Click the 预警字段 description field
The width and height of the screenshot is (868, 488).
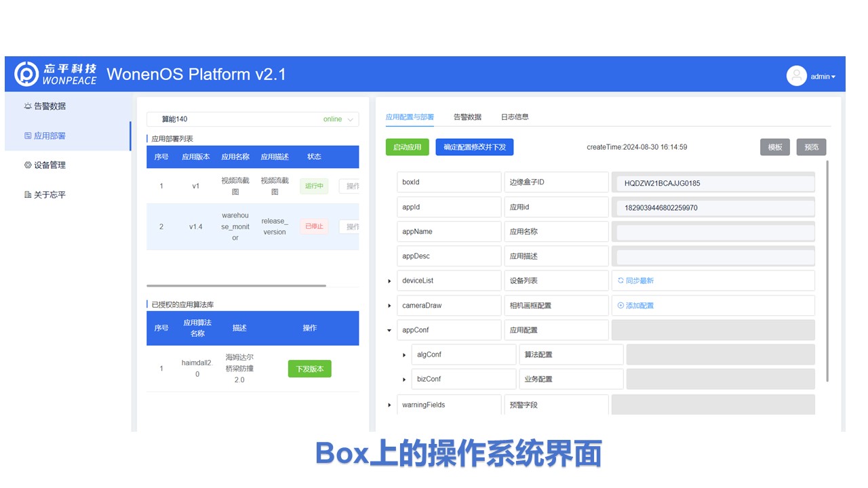click(556, 405)
